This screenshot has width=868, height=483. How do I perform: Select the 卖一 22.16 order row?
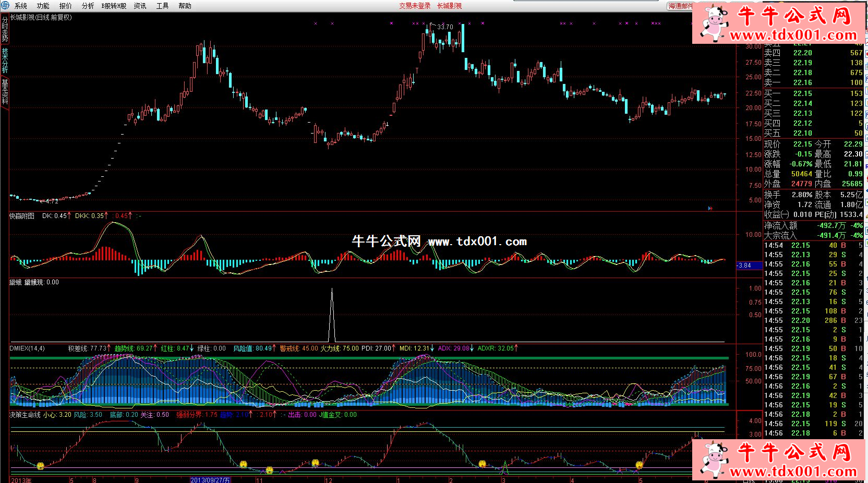pos(813,82)
